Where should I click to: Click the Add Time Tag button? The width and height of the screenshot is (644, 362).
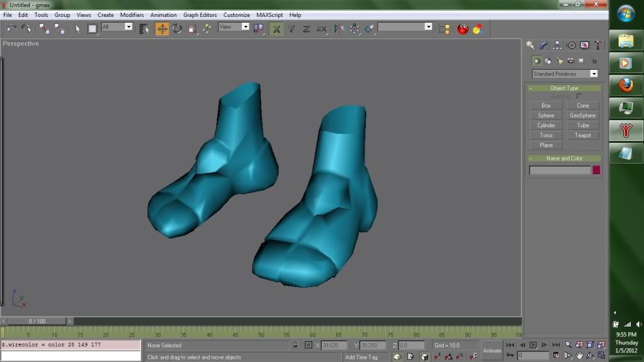click(x=361, y=357)
